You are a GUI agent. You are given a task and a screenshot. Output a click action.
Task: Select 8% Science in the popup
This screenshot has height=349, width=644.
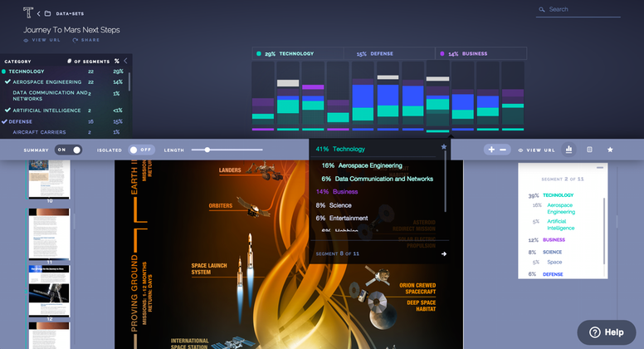334,205
